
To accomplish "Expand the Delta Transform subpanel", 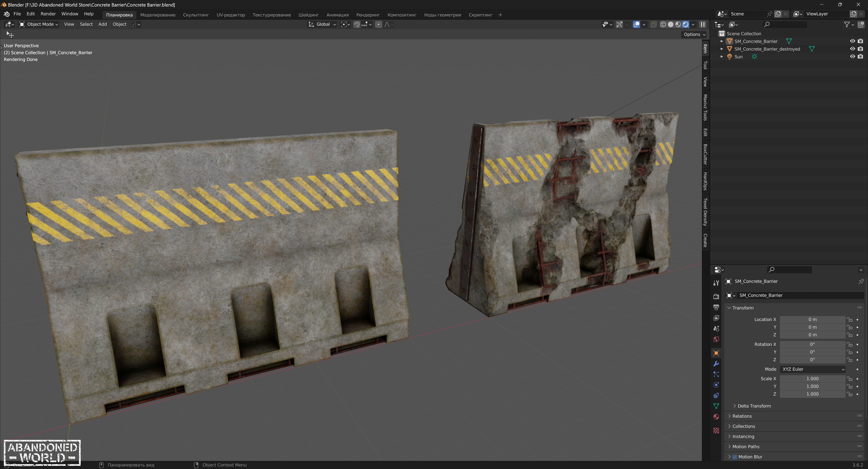I will pos(735,406).
